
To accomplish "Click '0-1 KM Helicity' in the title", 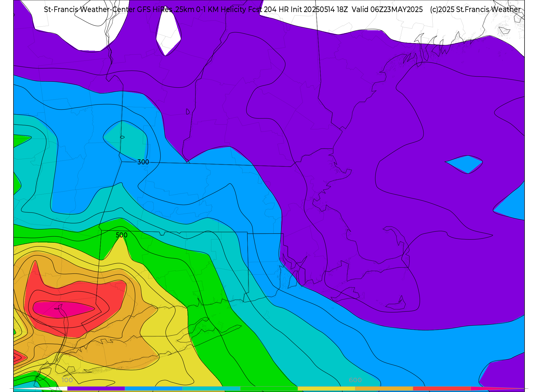I will (x=221, y=10).
